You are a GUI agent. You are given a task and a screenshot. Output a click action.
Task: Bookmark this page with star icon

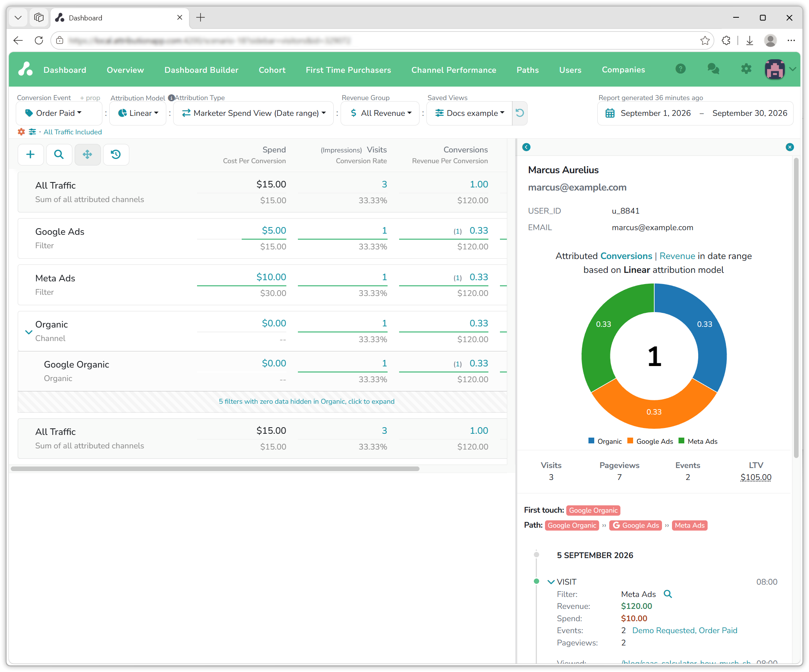coord(705,40)
